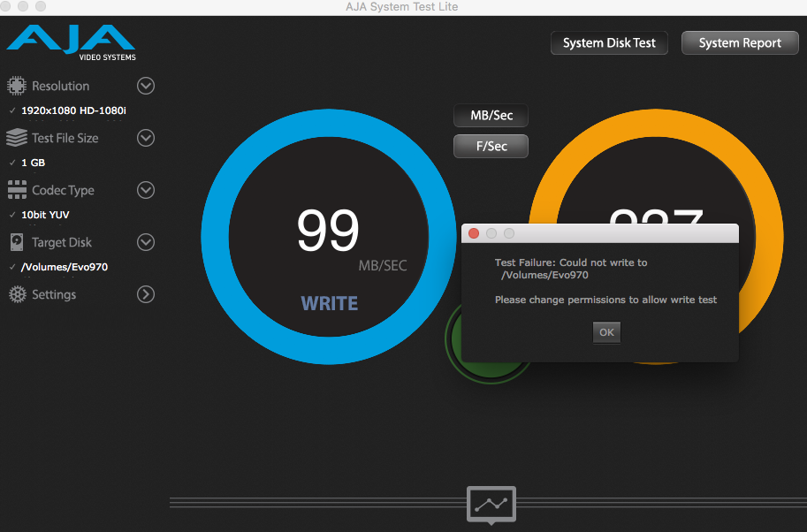Image resolution: width=807 pixels, height=532 pixels.
Task: Click the Settings gear icon
Action: pos(18,294)
